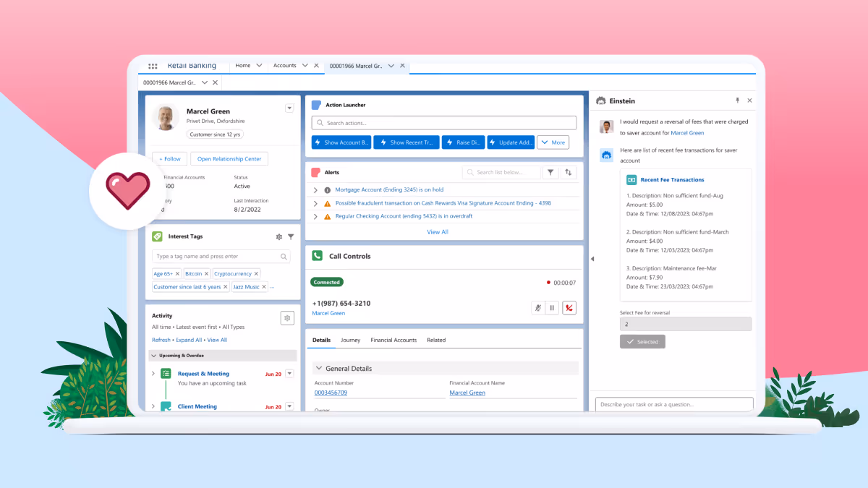Screen dimensions: 868x488
Task: Click the Call Controls phone icon
Action: pos(317,256)
